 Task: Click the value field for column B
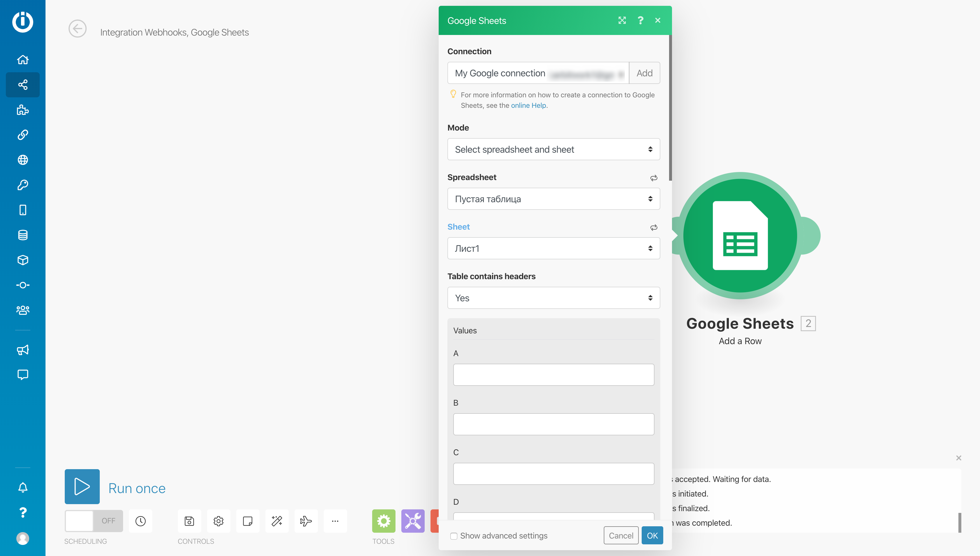[x=554, y=424]
